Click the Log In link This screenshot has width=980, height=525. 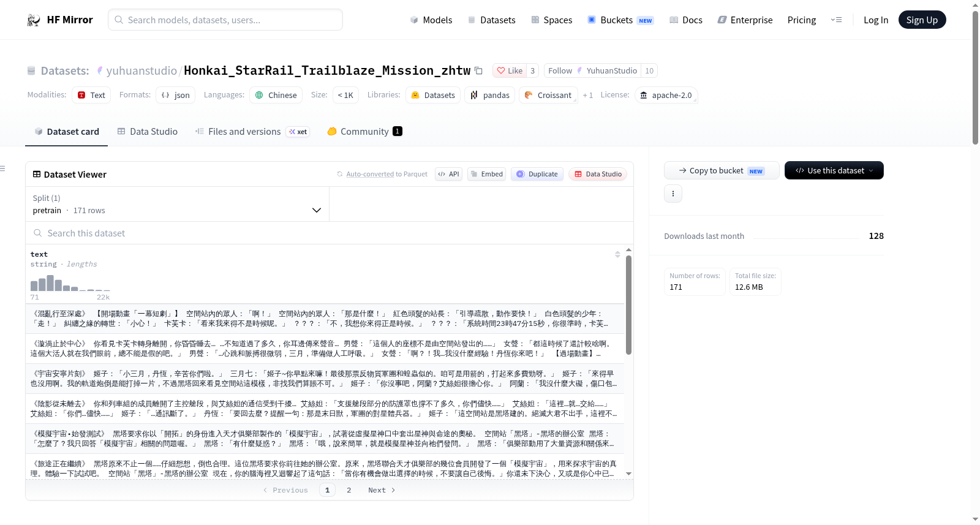point(876,20)
